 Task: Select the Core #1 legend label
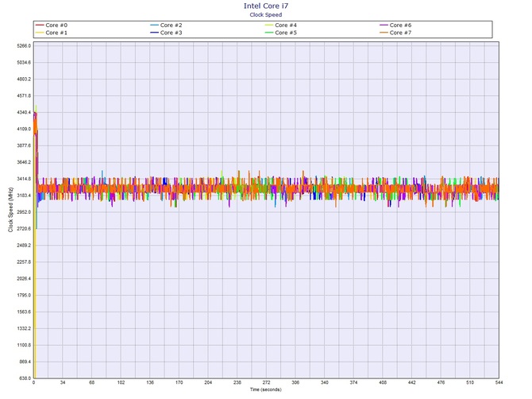tap(56, 33)
